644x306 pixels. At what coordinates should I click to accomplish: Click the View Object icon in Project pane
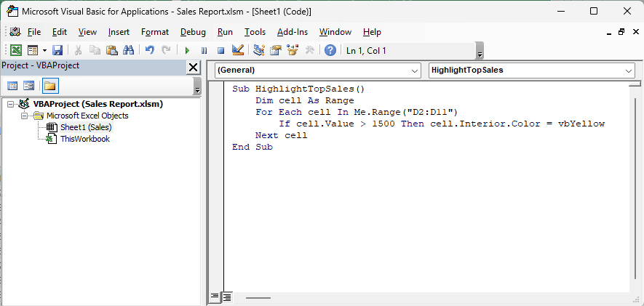[x=28, y=86]
